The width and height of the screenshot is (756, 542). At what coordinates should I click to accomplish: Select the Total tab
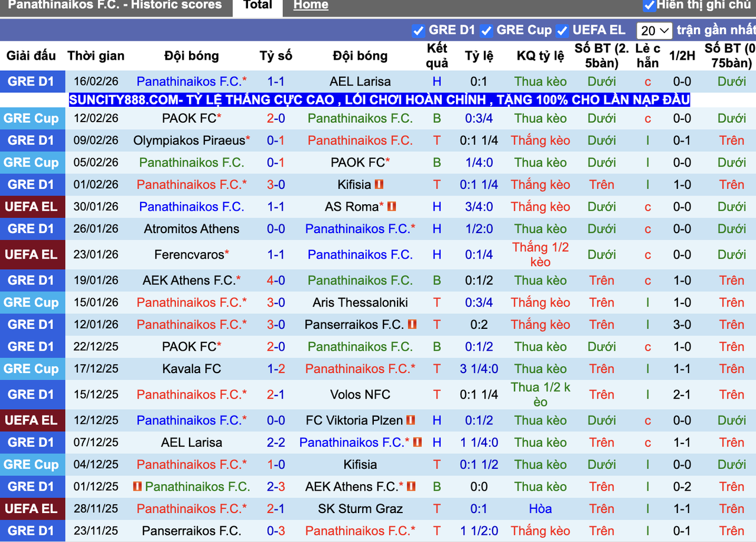point(258,5)
